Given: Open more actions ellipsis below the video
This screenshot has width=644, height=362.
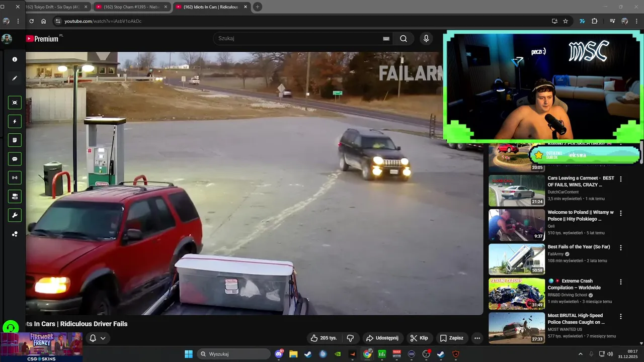Looking at the screenshot, I should [x=477, y=338].
